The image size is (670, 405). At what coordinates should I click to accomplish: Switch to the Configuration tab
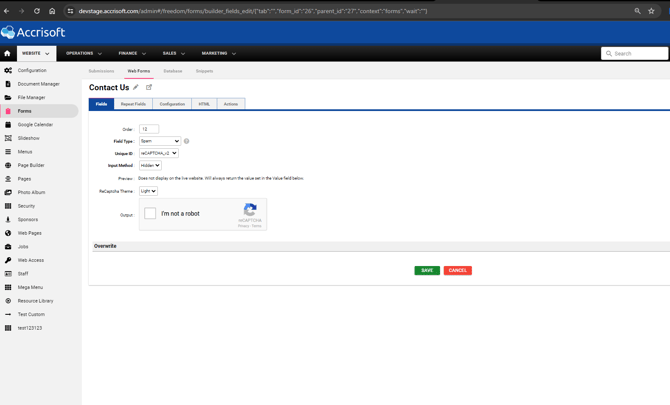tap(172, 104)
